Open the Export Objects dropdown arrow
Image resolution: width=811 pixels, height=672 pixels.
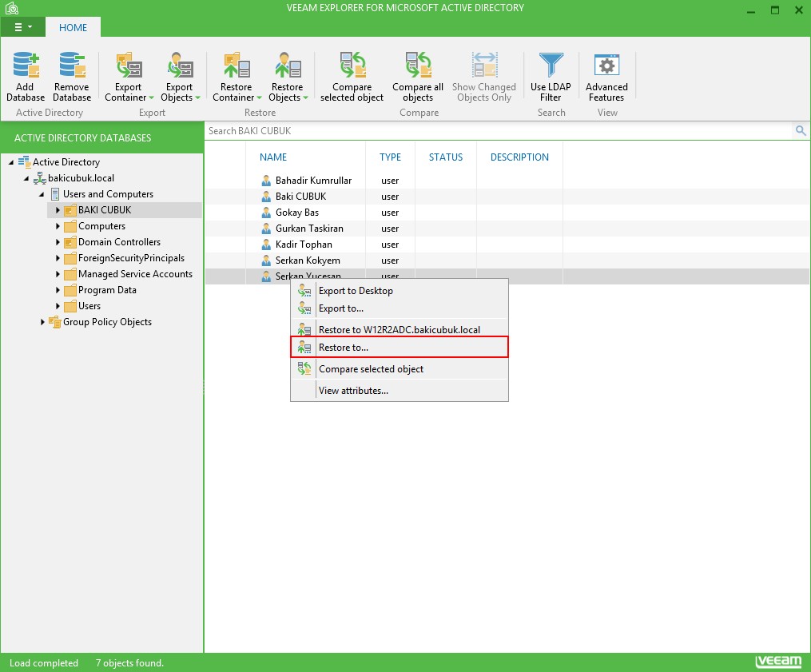click(x=197, y=97)
